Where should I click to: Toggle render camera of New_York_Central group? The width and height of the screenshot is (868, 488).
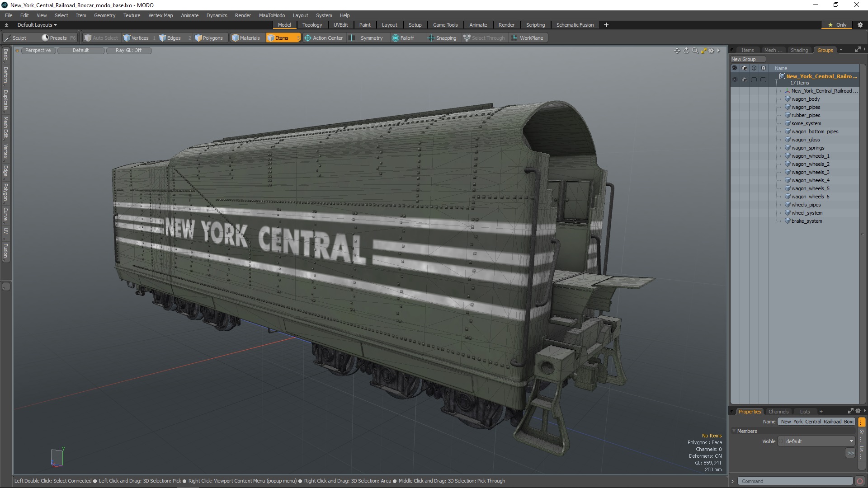coord(745,80)
